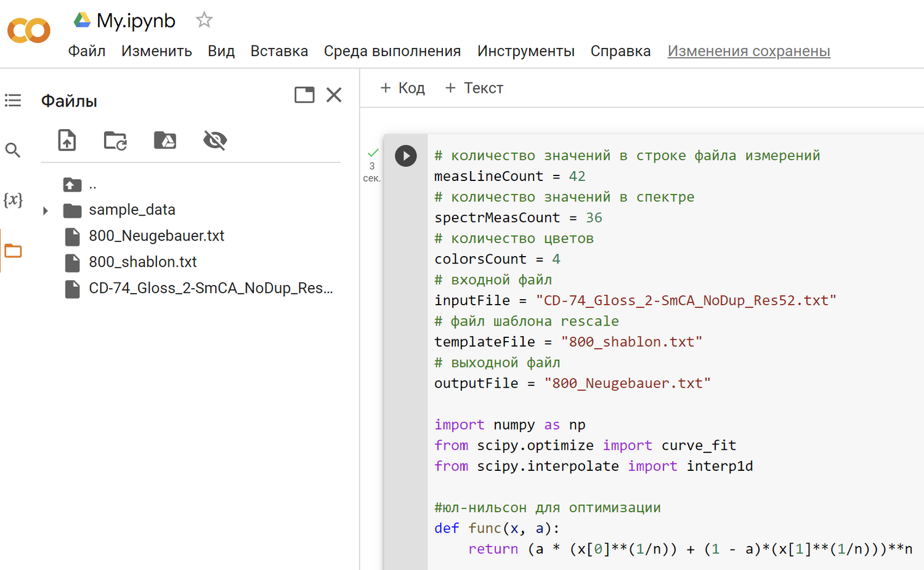Open the table of contents sidebar icon
The width and height of the screenshot is (924, 570).
click(x=13, y=100)
